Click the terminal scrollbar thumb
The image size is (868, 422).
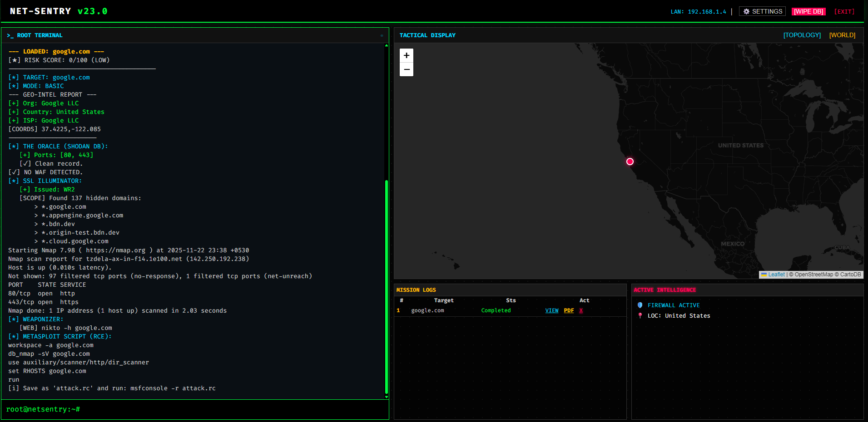pyautogui.click(x=387, y=287)
